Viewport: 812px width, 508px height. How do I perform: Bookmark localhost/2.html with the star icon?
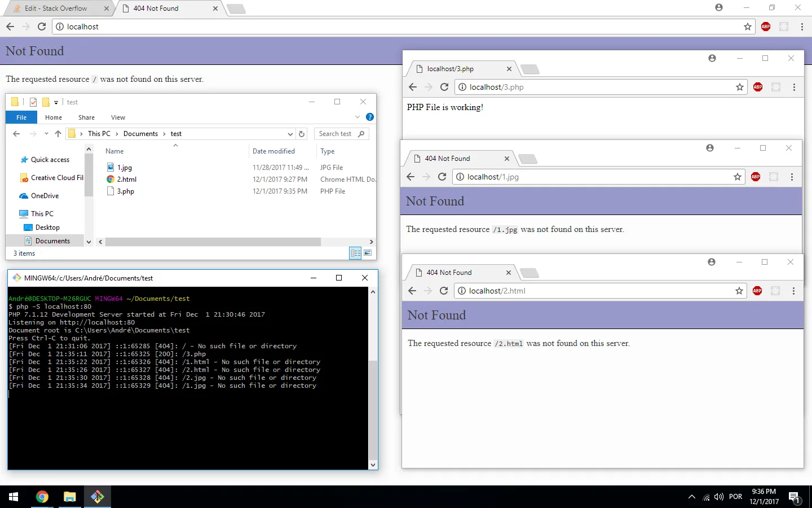click(x=739, y=291)
